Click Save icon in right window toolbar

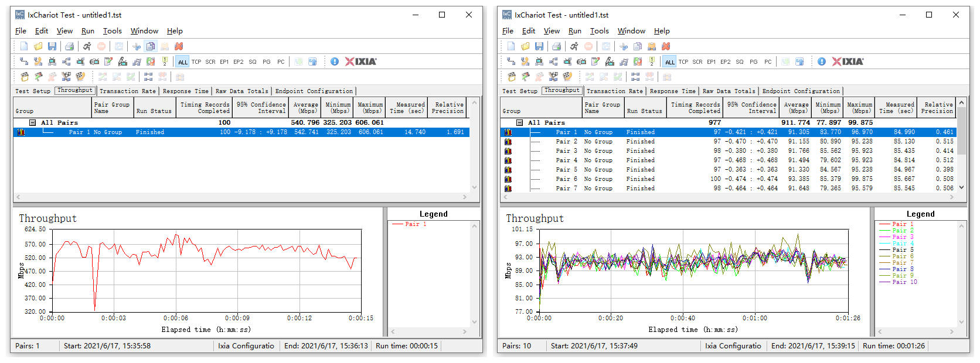point(539,46)
